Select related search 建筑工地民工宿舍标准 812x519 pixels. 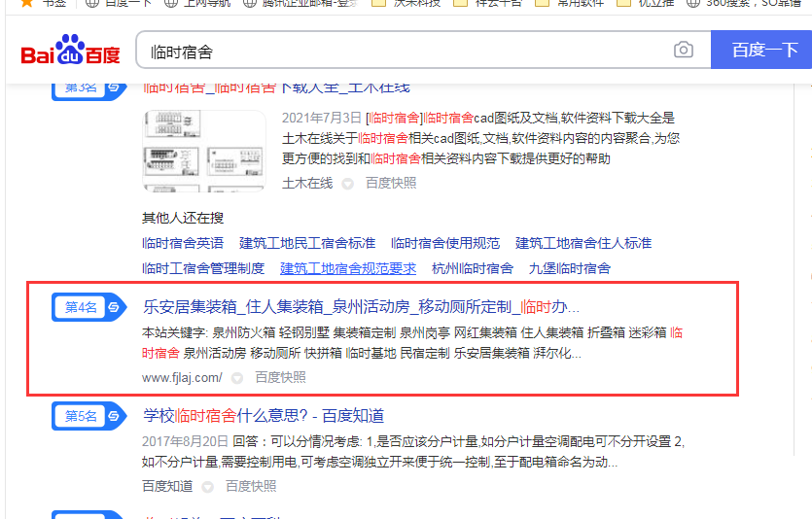[x=307, y=243]
